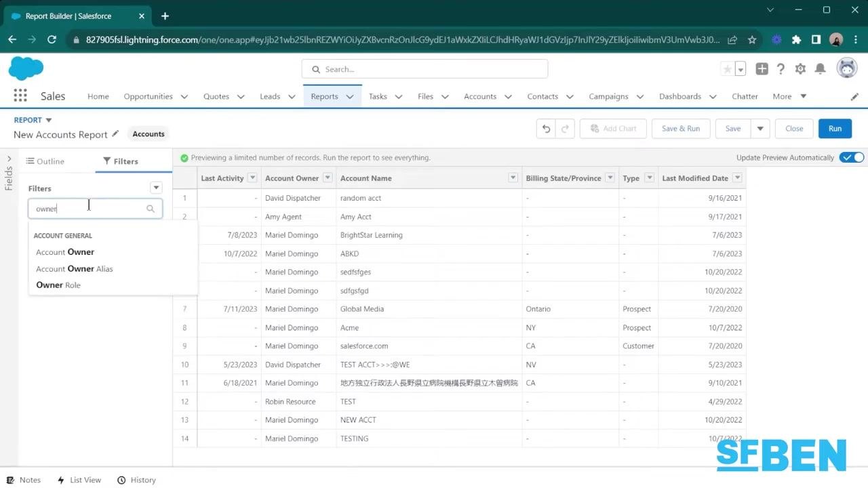
Task: Edit navigation bar with pencil icon
Action: [x=854, y=97]
